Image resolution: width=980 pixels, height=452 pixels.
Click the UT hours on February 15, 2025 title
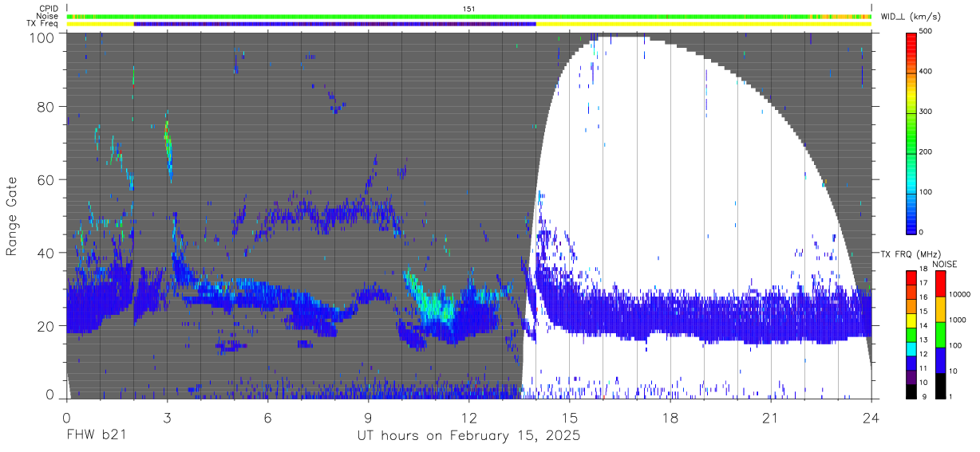(468, 436)
